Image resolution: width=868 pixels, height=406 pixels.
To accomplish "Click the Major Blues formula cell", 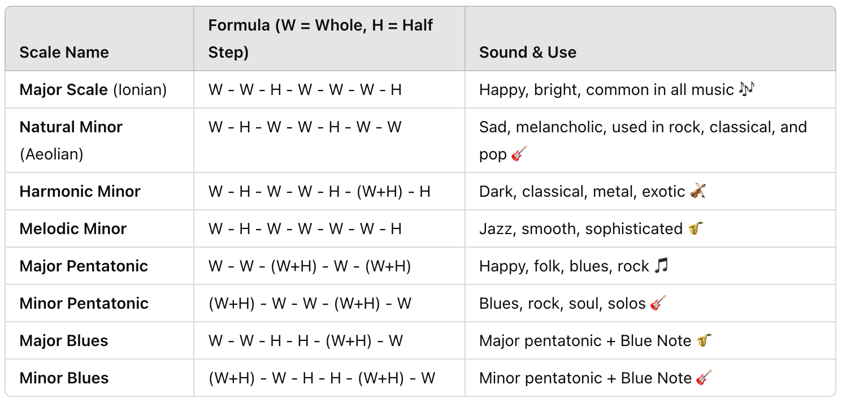I will pyautogui.click(x=306, y=341).
